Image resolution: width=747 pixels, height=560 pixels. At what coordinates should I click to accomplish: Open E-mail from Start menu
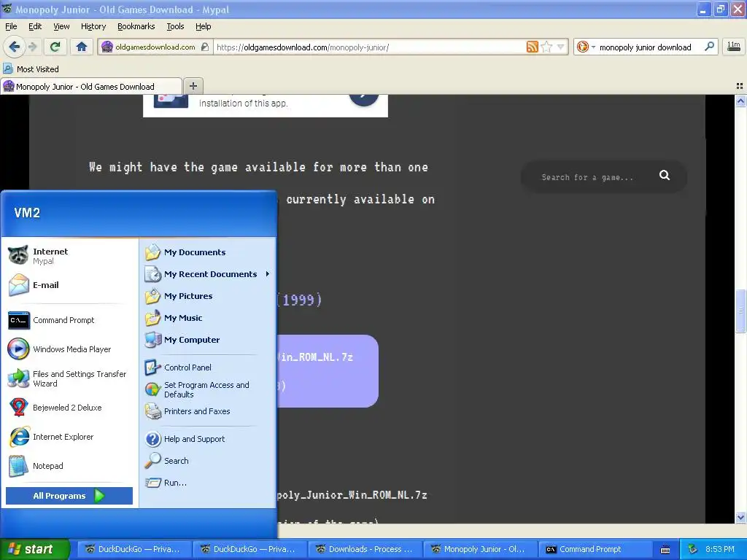pyautogui.click(x=69, y=285)
